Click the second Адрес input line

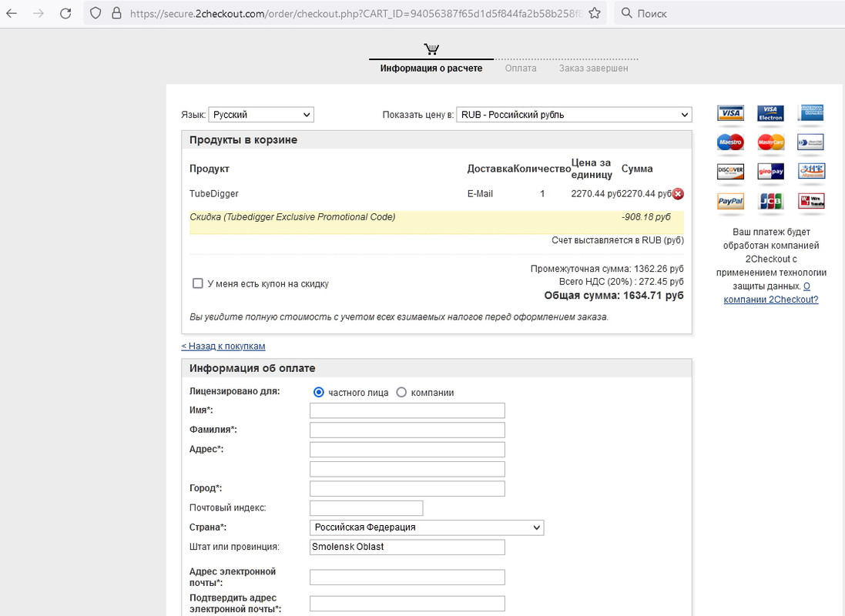407,469
